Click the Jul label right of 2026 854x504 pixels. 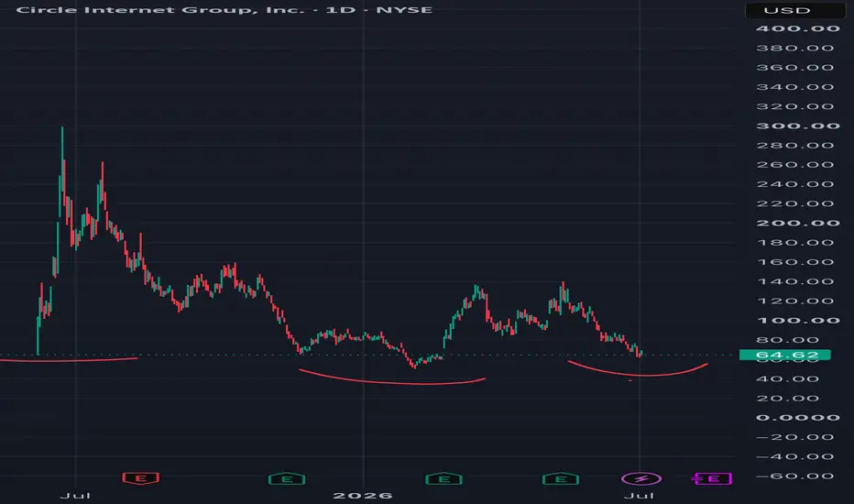pyautogui.click(x=639, y=496)
